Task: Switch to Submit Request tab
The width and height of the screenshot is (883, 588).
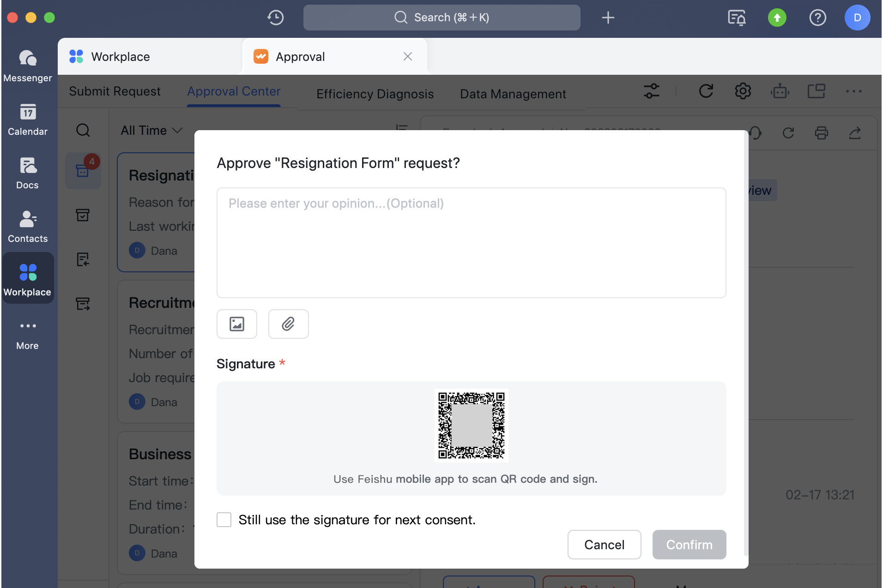Action: pos(115,91)
